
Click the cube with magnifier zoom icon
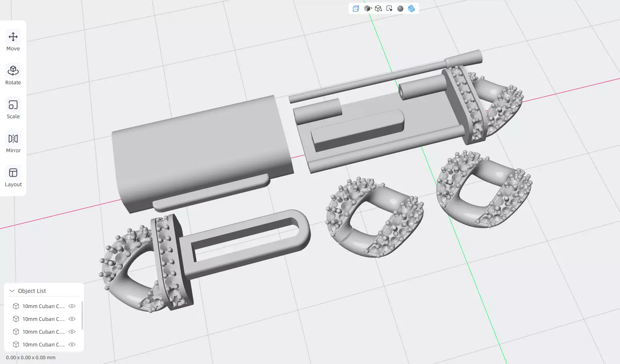coord(378,8)
